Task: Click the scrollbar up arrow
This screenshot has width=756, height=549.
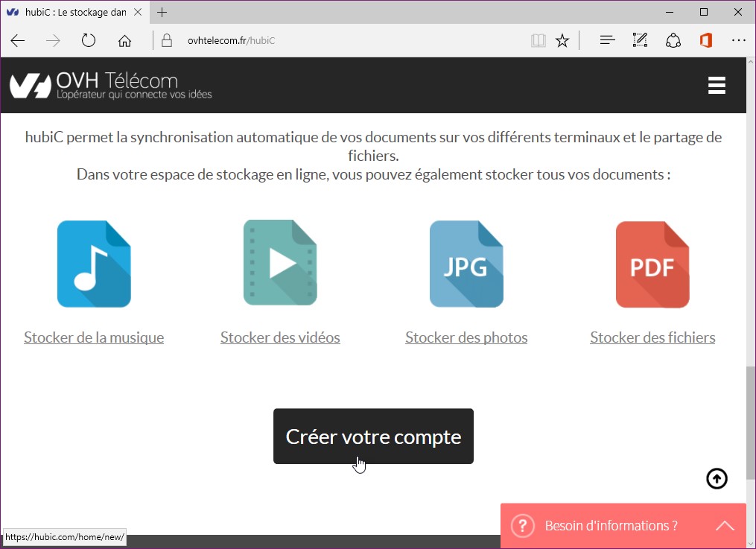Action: click(x=751, y=62)
